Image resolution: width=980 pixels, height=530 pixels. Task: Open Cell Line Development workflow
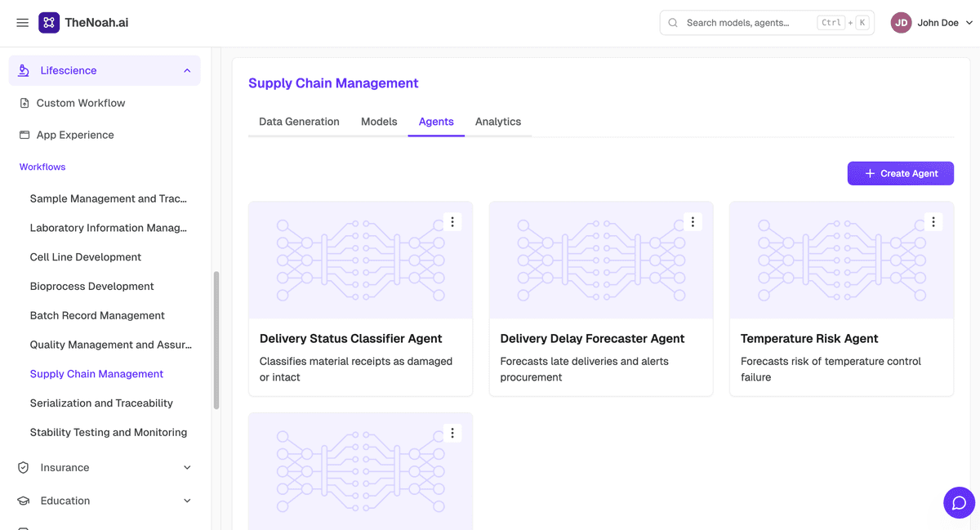pyautogui.click(x=86, y=257)
